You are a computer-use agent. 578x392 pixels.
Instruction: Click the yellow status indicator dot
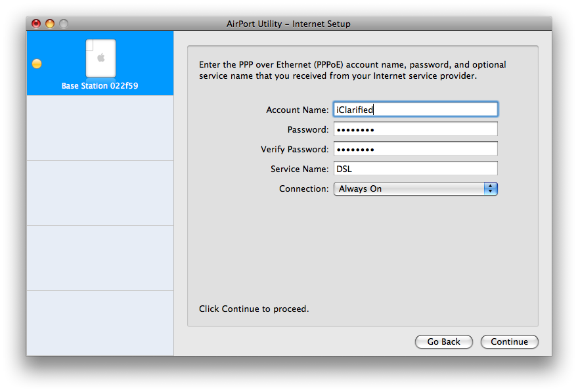pyautogui.click(x=37, y=64)
